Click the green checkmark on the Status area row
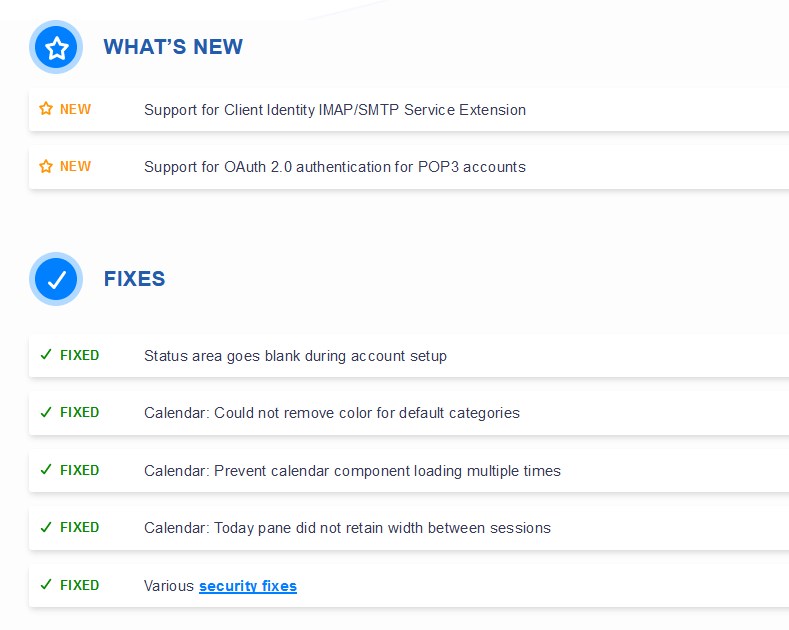The height and width of the screenshot is (630, 789). [x=45, y=355]
